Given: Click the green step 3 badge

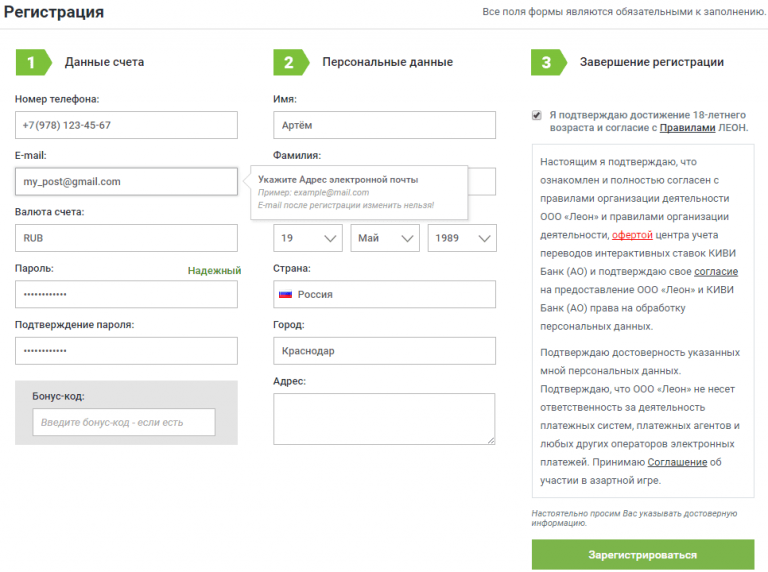Looking at the screenshot, I should pyautogui.click(x=546, y=62).
